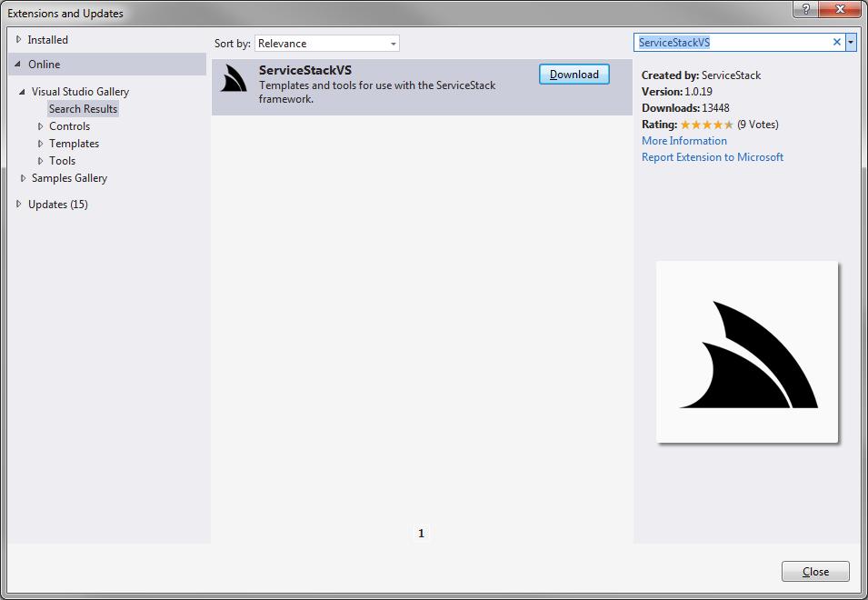Close the window with title bar X
The width and height of the screenshot is (868, 600).
click(x=840, y=9)
